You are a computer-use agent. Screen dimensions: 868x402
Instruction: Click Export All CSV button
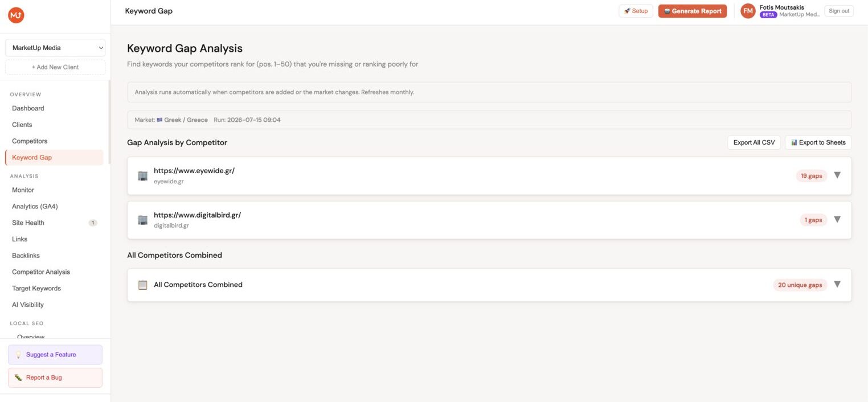pyautogui.click(x=754, y=142)
